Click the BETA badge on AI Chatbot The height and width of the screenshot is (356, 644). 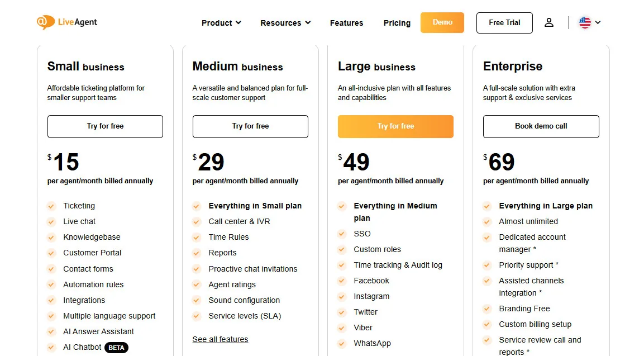(x=116, y=347)
